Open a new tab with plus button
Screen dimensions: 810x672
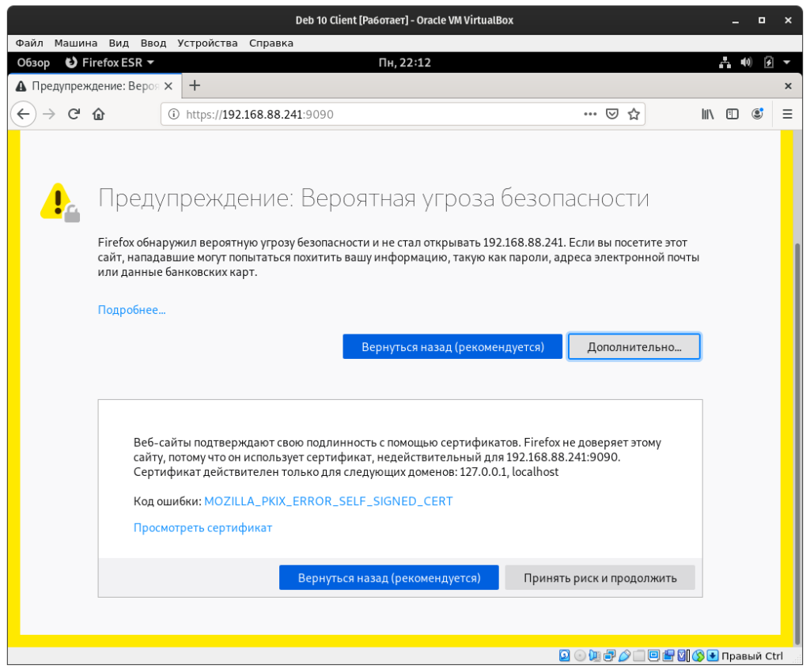point(195,85)
